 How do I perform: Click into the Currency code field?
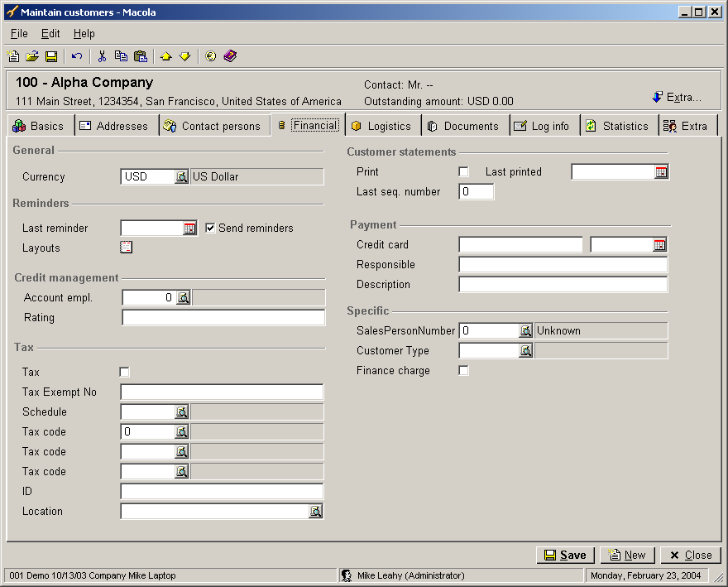click(147, 176)
